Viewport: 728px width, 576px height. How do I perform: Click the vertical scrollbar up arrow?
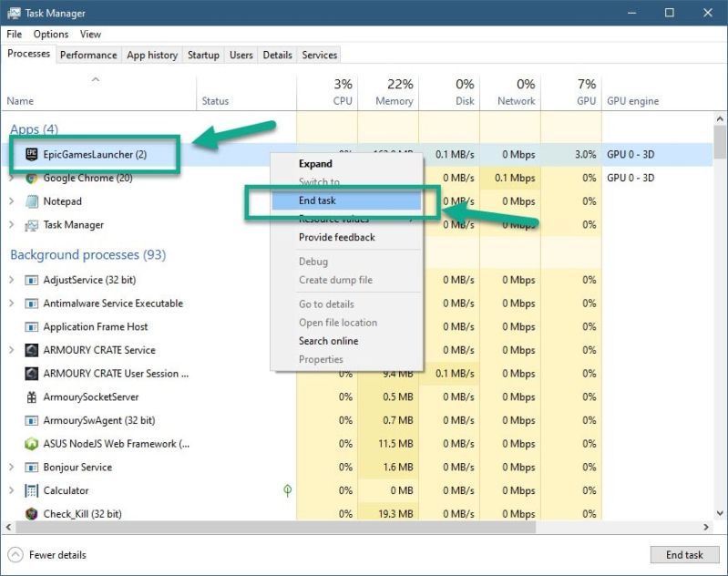coord(720,118)
